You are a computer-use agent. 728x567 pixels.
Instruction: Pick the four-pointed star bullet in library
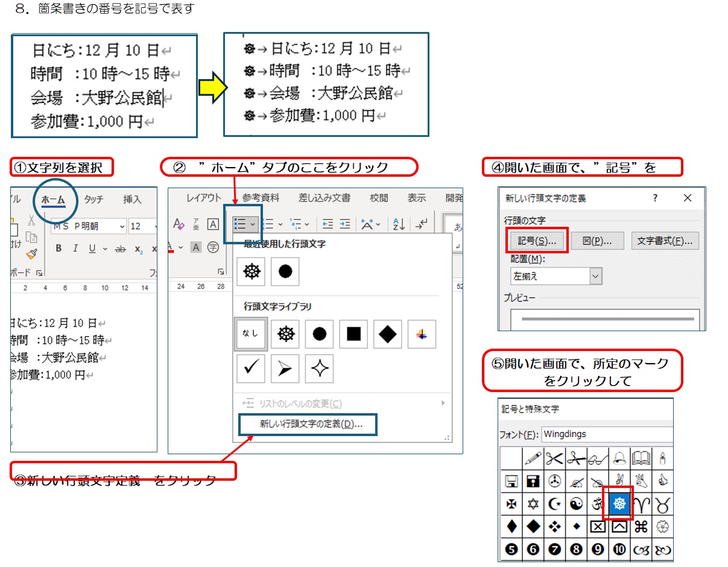pos(319,369)
